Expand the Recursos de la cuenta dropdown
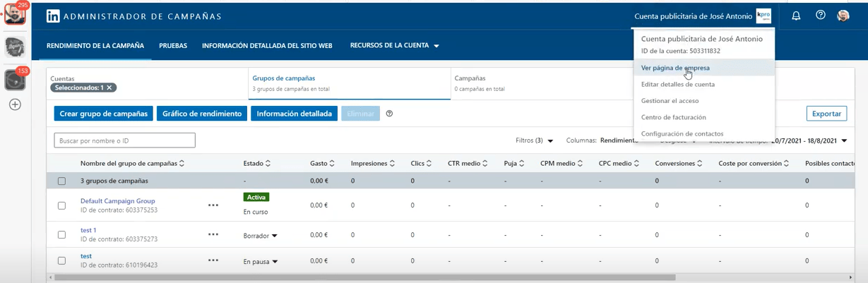Image resolution: width=868 pixels, height=283 pixels. click(x=395, y=45)
